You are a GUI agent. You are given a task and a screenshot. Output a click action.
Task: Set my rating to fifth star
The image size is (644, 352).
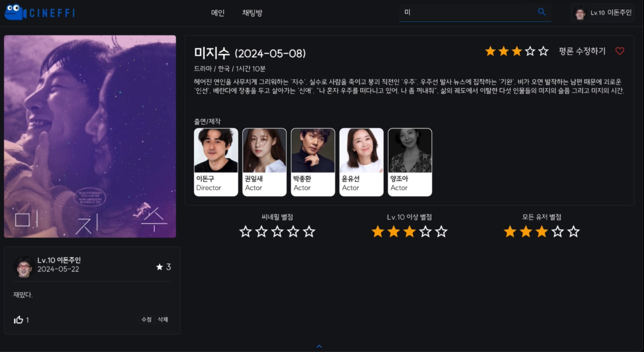click(543, 51)
